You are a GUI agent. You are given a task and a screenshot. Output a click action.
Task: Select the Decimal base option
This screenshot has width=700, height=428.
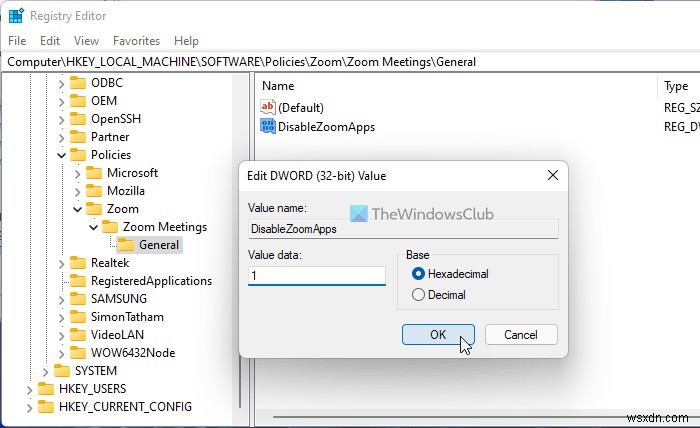(439, 295)
